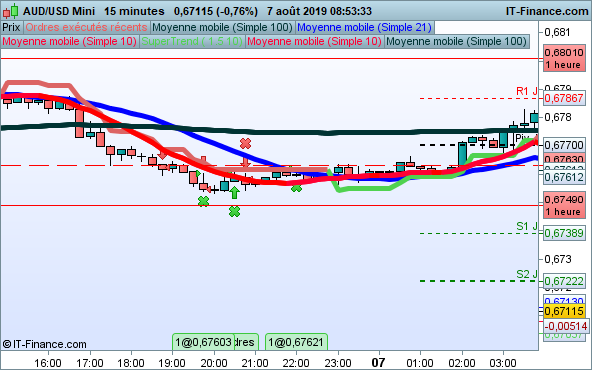This screenshot has width=592, height=370.
Task: Click the 20:00 time axis label
Action: 214,363
